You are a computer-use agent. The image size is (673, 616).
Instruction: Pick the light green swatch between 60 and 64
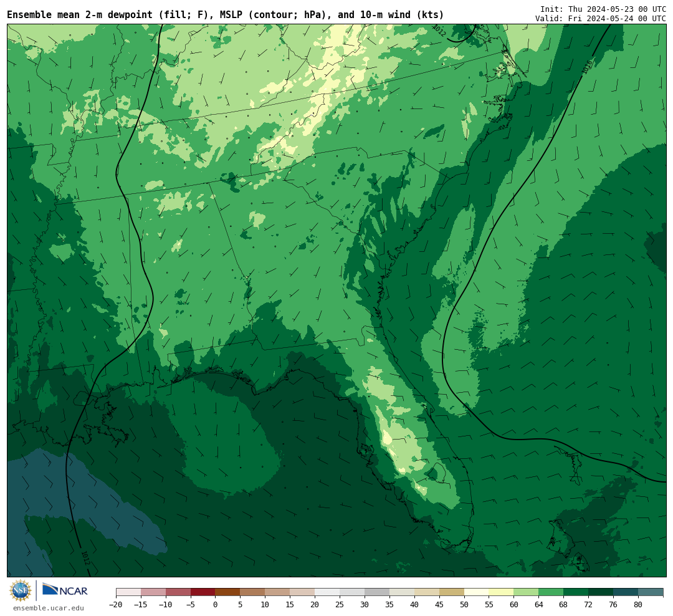[527, 592]
